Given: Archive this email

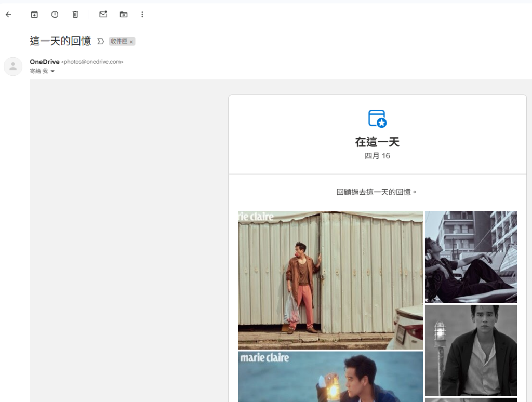Looking at the screenshot, I should 34,14.
